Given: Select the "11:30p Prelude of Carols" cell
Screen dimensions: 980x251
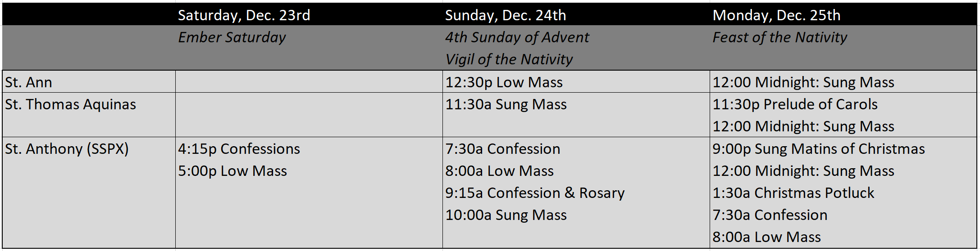Looking at the screenshot, I should 795,104.
